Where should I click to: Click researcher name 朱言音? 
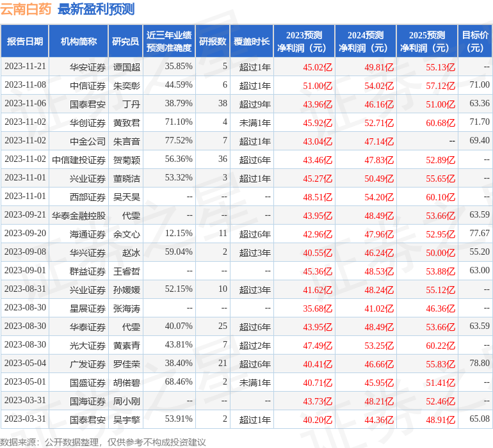click(x=126, y=141)
